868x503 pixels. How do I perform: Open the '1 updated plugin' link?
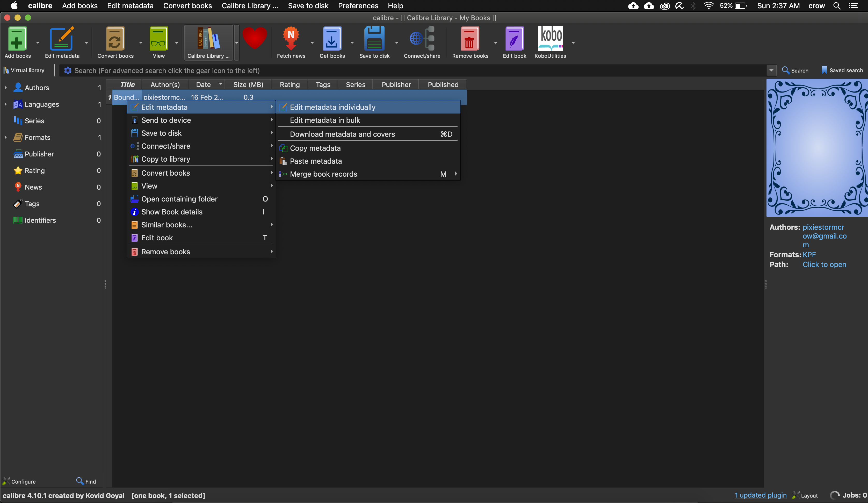click(760, 495)
